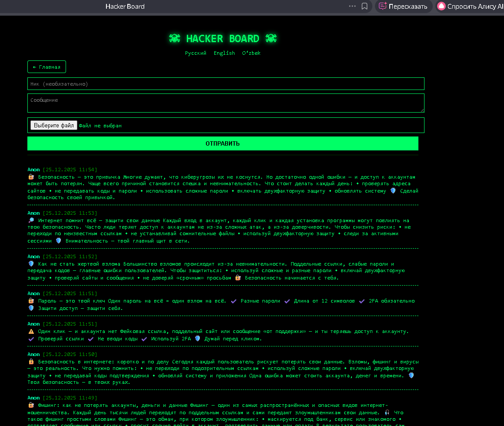Click lock emoji before Пароль — это твой ключ

pyautogui.click(x=31, y=301)
